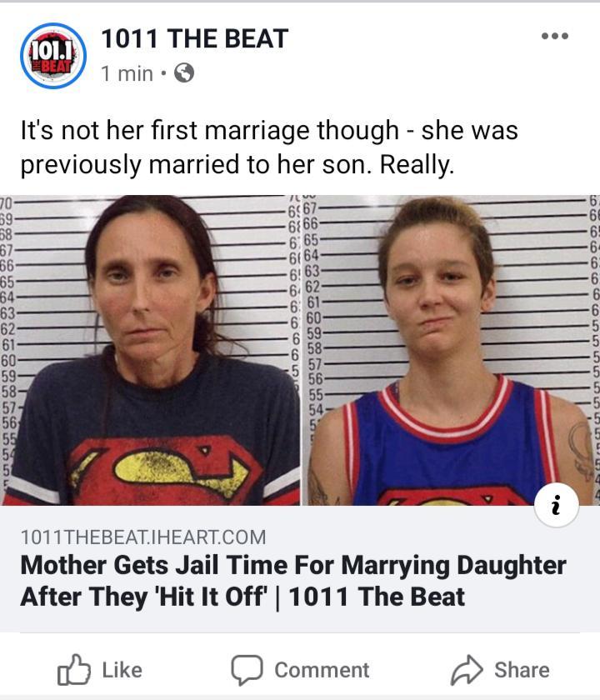The image size is (600, 700).
Task: Tap the 101.1 The Beat profile picture
Action: point(53,56)
